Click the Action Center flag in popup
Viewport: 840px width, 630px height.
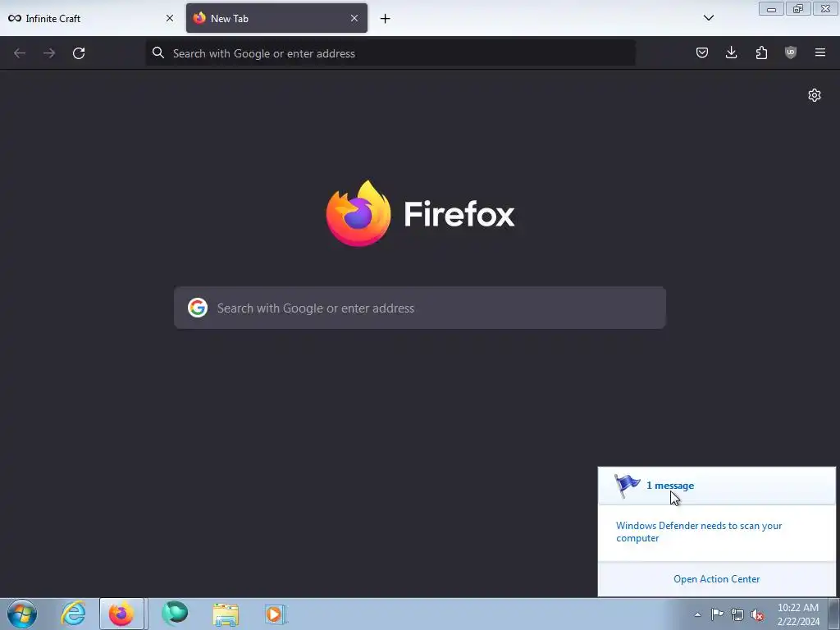tap(627, 486)
